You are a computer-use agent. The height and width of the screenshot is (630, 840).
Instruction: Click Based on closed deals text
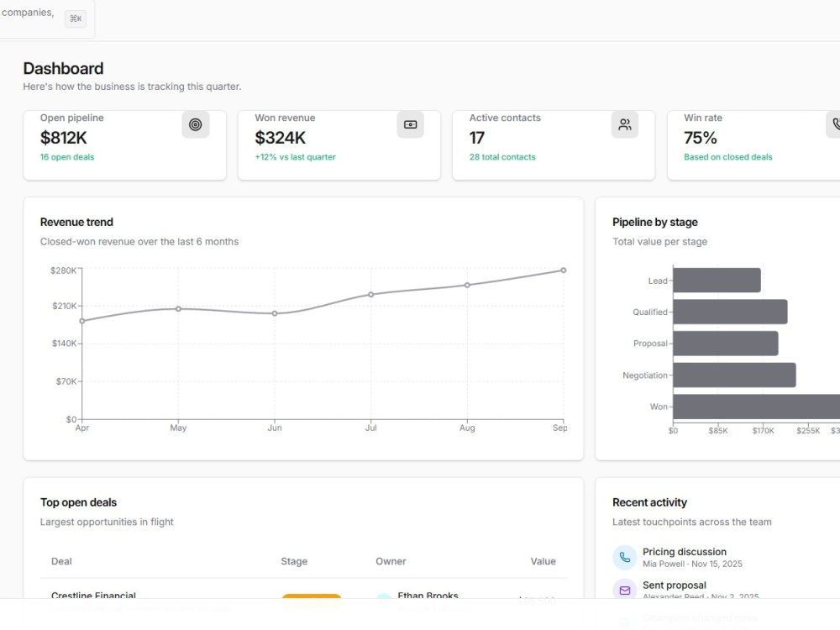pos(728,157)
